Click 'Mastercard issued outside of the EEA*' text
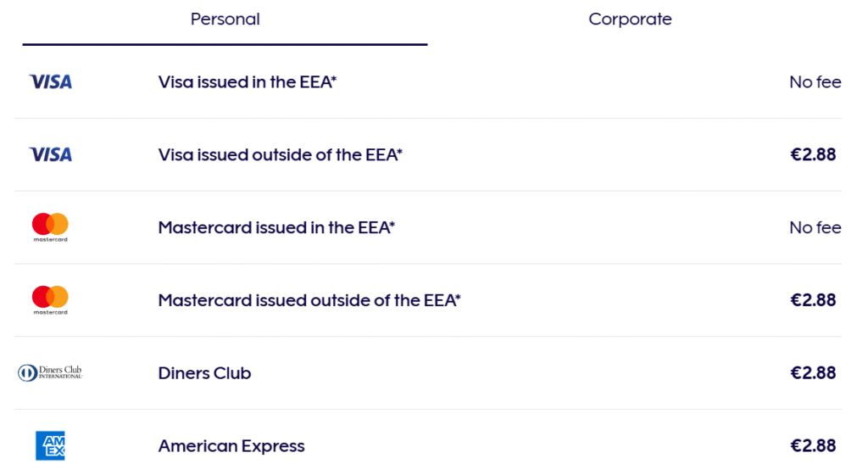 click(309, 300)
